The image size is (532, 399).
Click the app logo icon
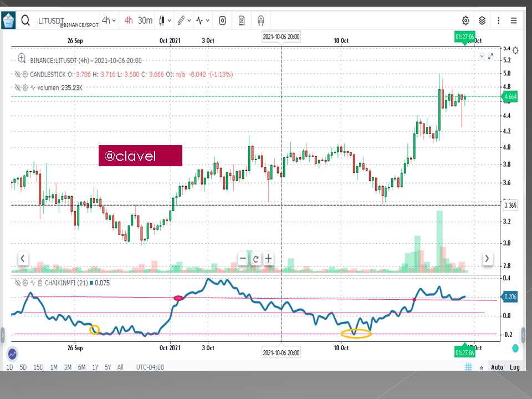click(x=8, y=21)
